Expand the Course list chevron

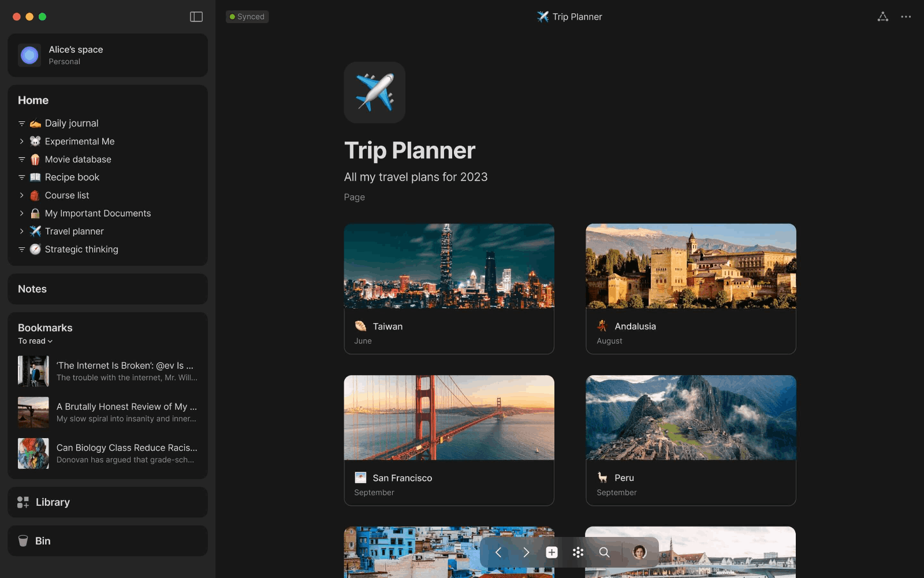tap(21, 195)
